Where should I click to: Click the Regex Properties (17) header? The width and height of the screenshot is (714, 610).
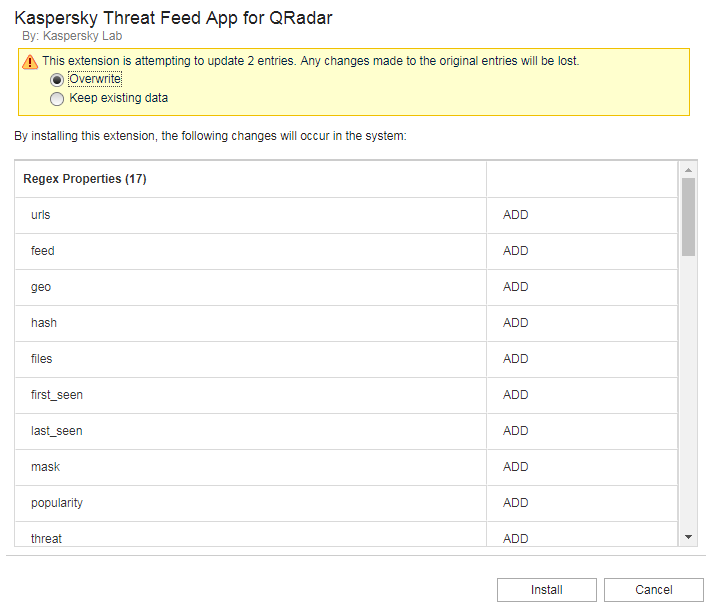[84, 179]
